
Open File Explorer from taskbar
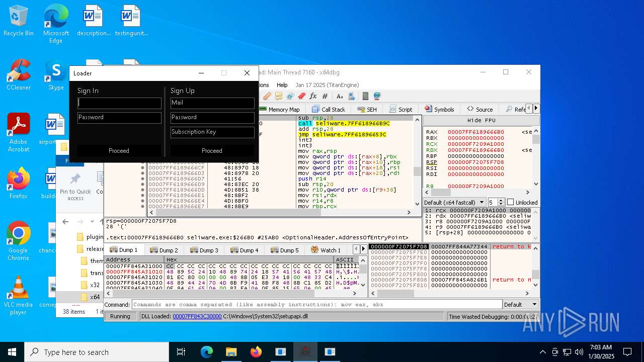pos(231,352)
